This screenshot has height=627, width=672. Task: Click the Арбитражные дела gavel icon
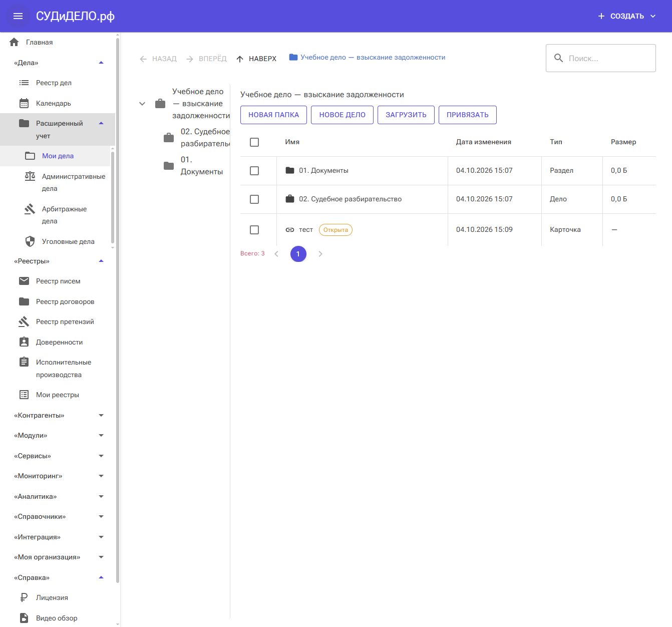click(30, 209)
